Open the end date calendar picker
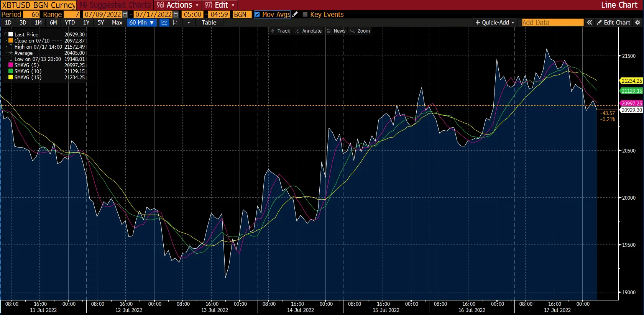 click(x=176, y=15)
